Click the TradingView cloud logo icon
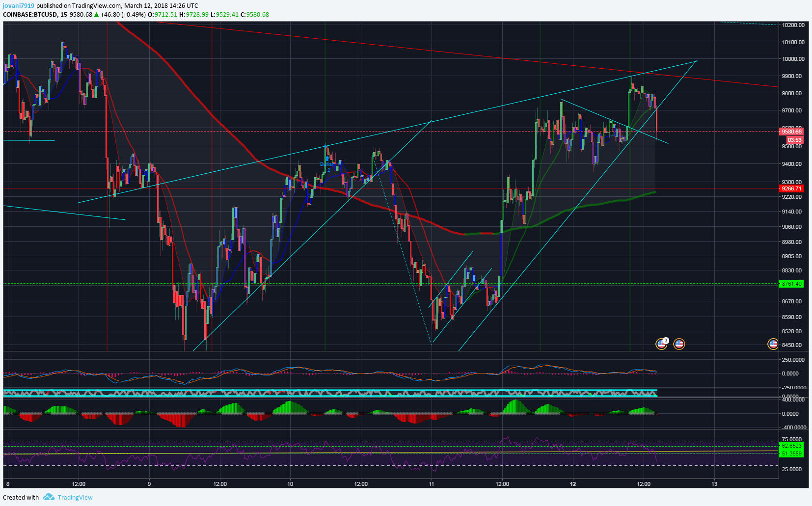This screenshot has width=812, height=506. [49, 497]
